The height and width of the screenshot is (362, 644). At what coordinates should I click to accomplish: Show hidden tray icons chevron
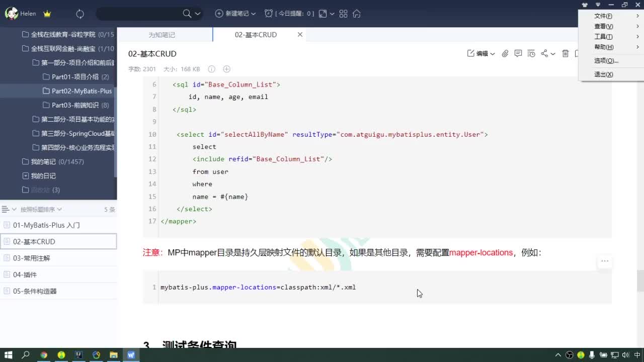pos(558,355)
